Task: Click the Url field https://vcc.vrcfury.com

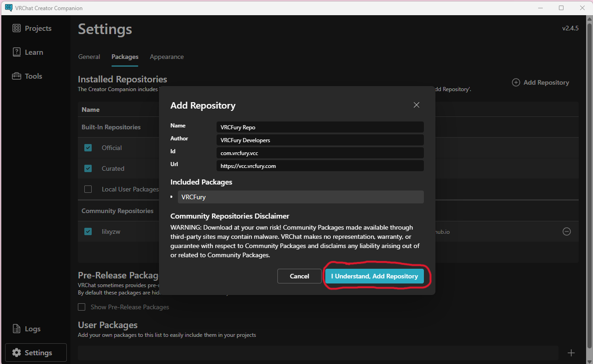Action: pos(320,166)
